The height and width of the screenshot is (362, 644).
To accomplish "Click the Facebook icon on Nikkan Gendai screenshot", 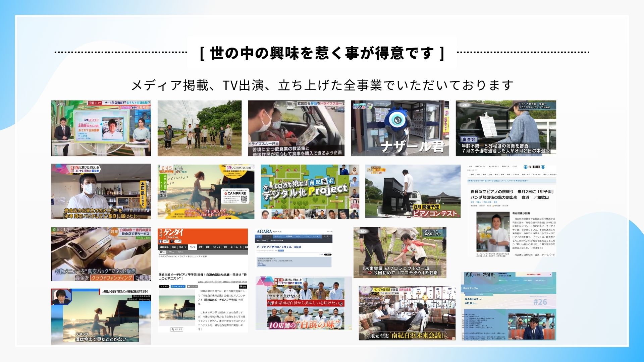I will click(160, 241).
